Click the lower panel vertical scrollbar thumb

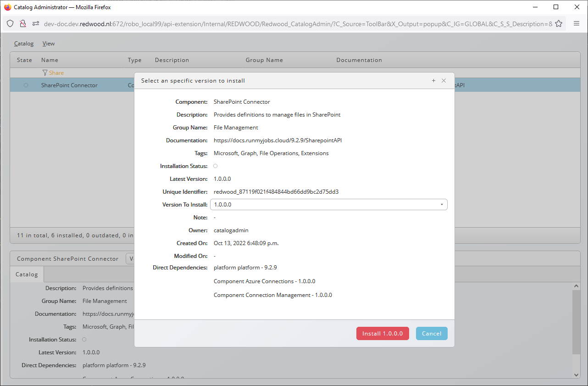point(577,322)
